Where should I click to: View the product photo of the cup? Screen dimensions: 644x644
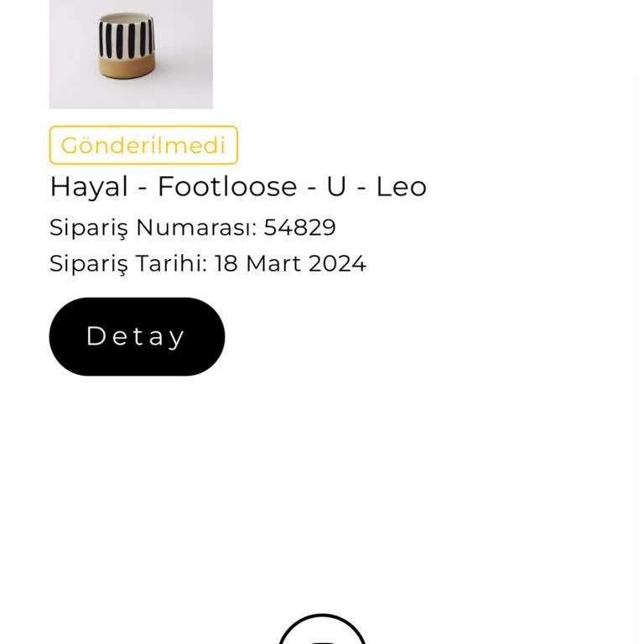[131, 52]
